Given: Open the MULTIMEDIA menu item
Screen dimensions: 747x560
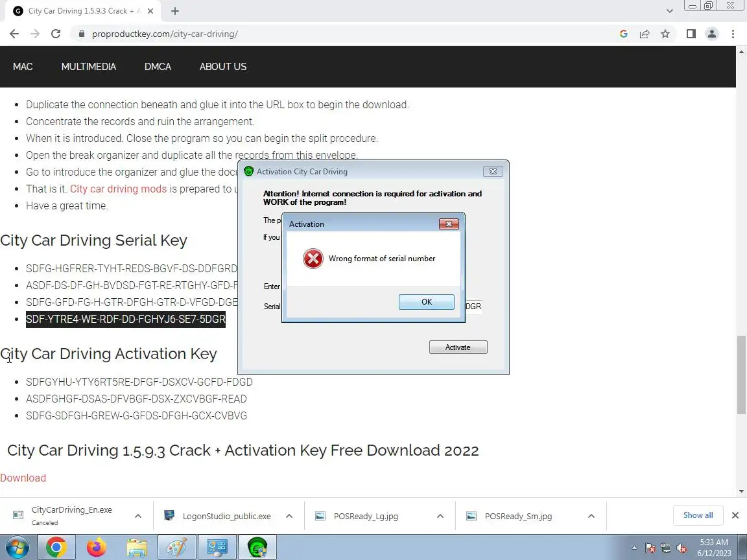Looking at the screenshot, I should 89,67.
